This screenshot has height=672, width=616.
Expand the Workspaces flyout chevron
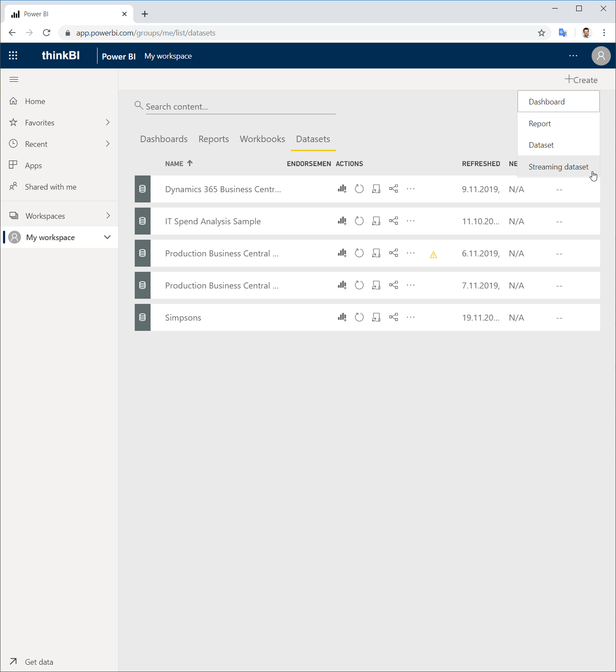point(108,216)
